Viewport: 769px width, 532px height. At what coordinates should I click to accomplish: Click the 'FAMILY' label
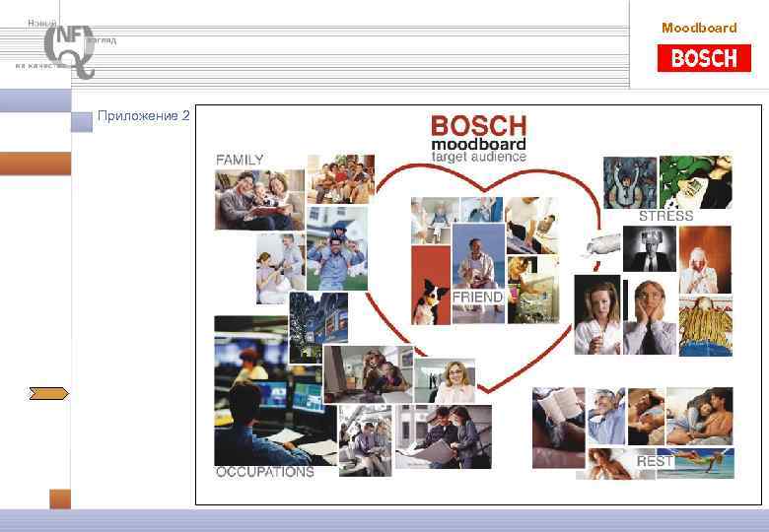(x=240, y=160)
